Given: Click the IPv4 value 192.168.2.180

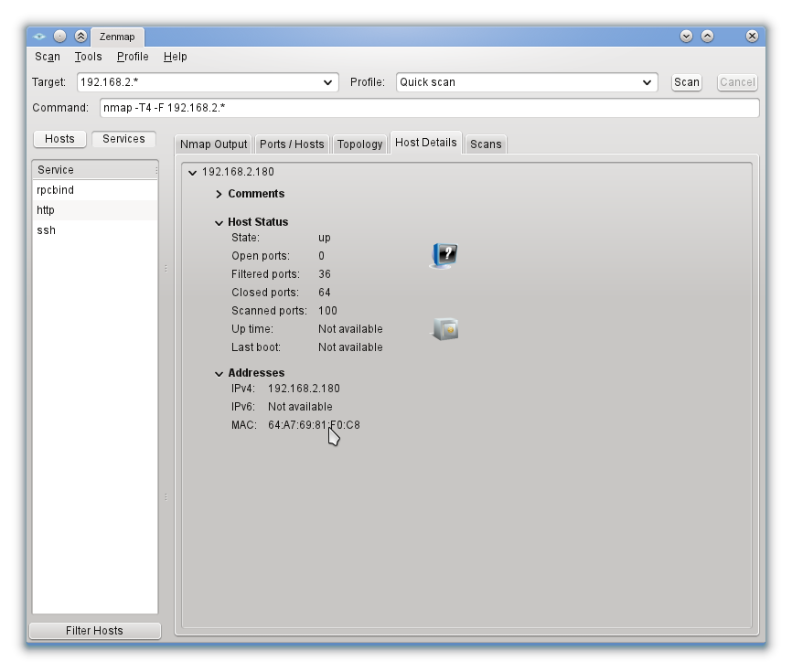Looking at the screenshot, I should pyautogui.click(x=304, y=389).
